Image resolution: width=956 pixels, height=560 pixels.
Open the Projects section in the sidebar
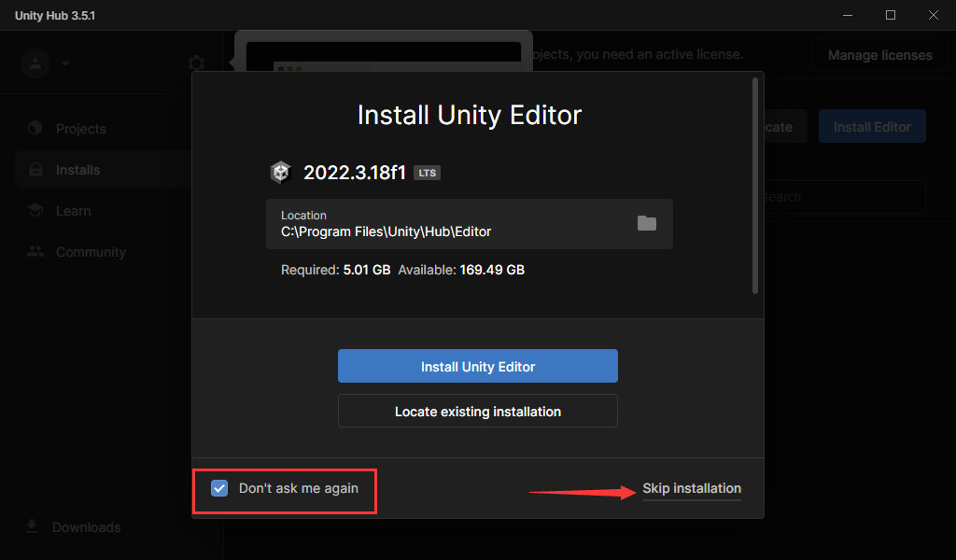(80, 128)
